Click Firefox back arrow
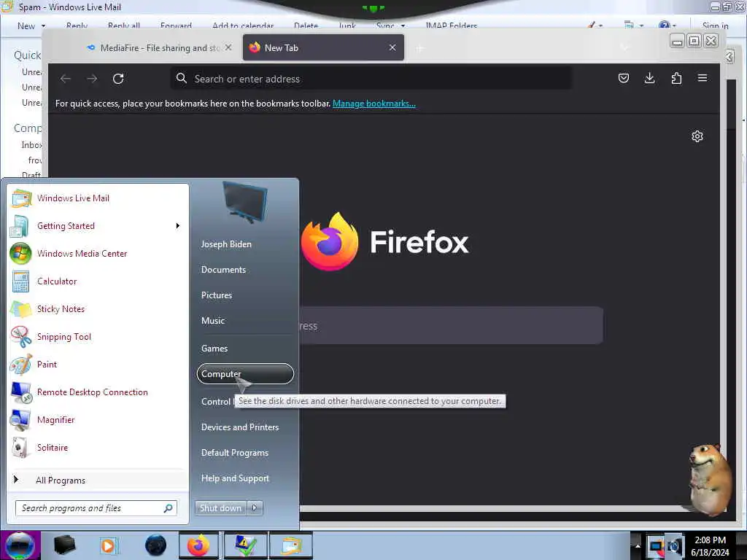Image resolution: width=747 pixels, height=560 pixels. (66, 79)
